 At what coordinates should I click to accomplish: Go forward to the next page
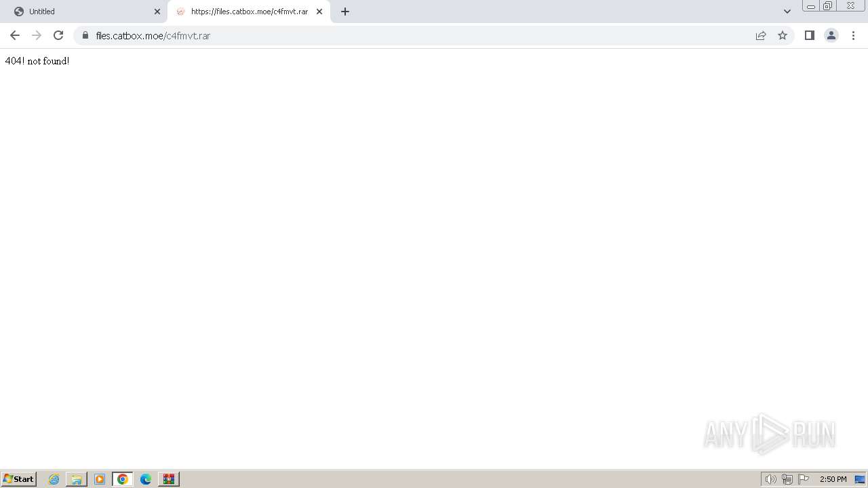37,35
